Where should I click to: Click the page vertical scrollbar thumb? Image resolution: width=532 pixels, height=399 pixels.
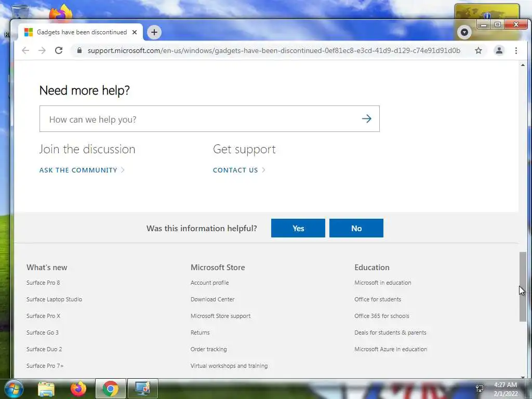[523, 287]
